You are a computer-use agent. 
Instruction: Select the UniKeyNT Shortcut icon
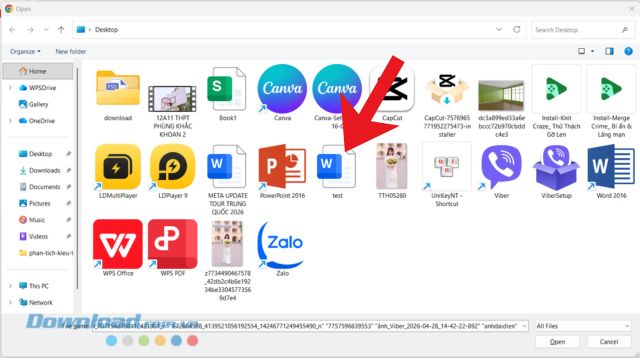point(447,167)
